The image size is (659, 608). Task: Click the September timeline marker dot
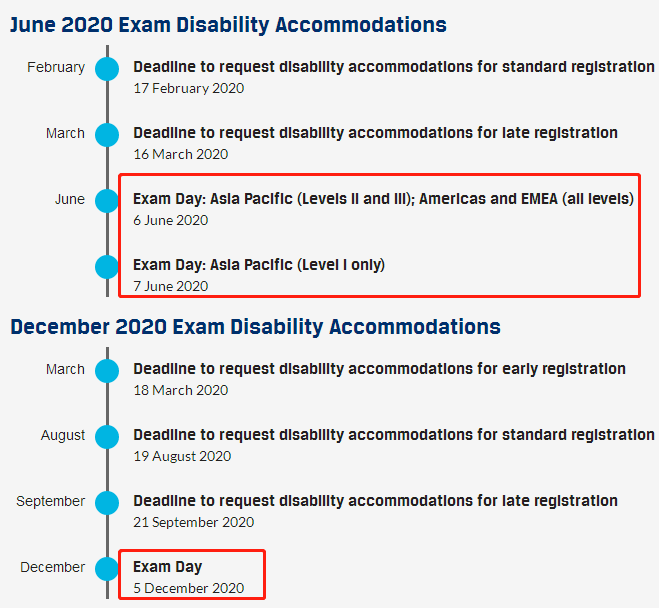(x=107, y=502)
